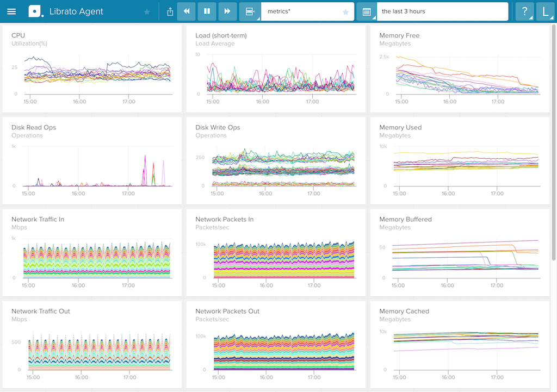Open the user account 'L' menu
Viewport: 557px width, 392px height.
pos(545,11)
